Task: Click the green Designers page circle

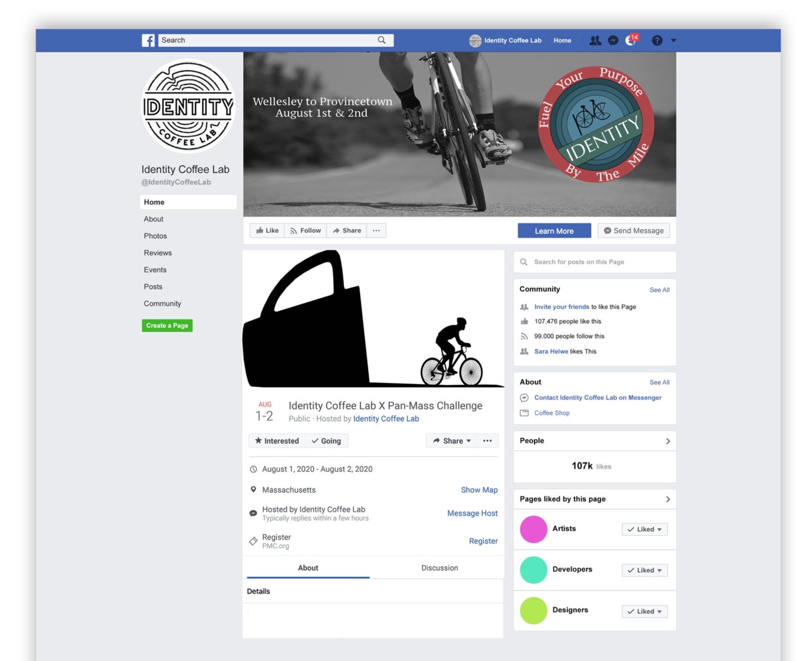Action: tap(533, 611)
